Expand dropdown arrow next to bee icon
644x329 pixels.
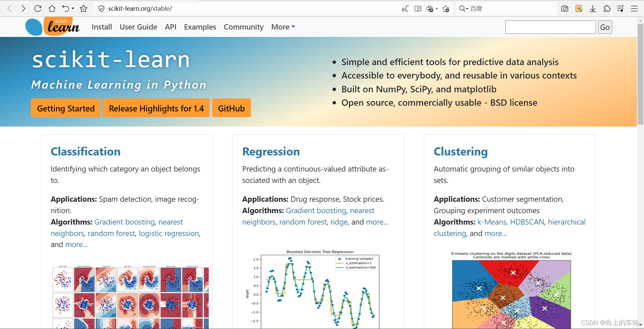click(x=437, y=9)
